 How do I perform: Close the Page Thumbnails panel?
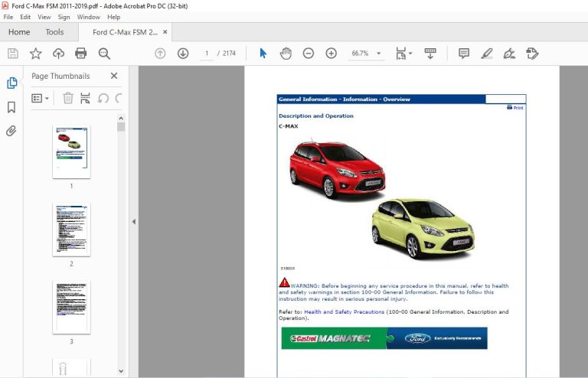click(x=114, y=76)
